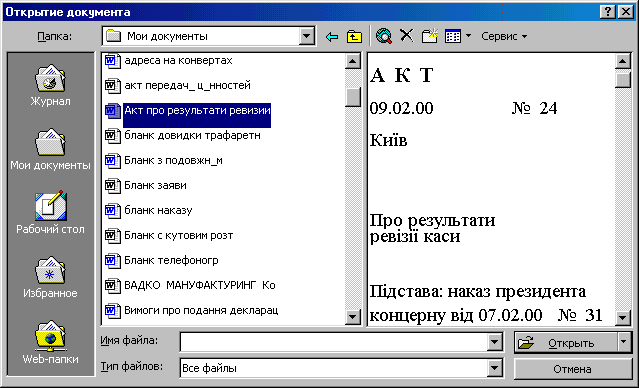Delete selected file with X icon
639x388 pixels.
pos(406,36)
